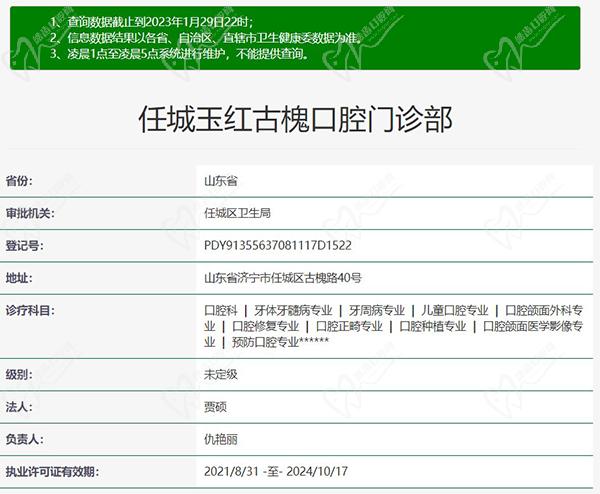The height and width of the screenshot is (494, 600).
Task: Click the province value 山东省
Action: click(x=220, y=181)
